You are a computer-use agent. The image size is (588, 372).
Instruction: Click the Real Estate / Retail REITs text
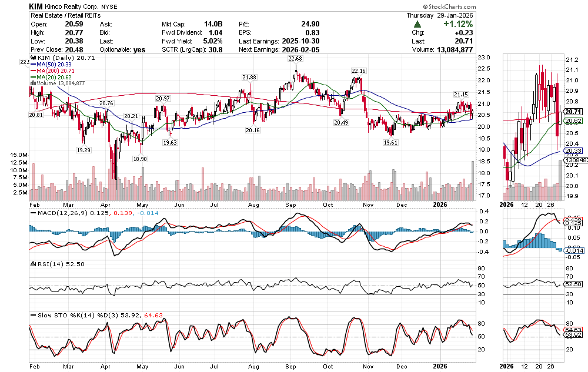pos(65,15)
